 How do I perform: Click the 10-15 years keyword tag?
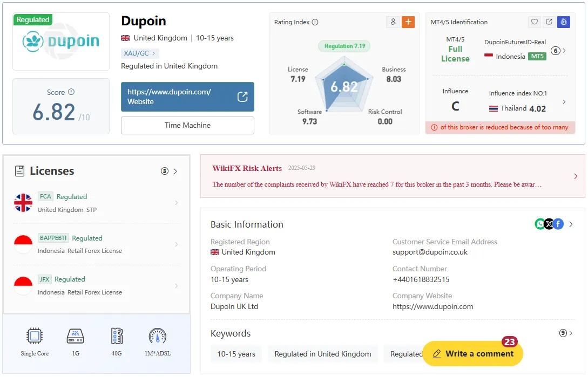coord(236,354)
